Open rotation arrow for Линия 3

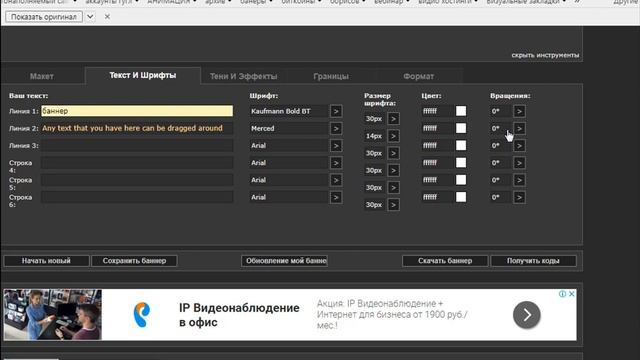click(x=519, y=146)
